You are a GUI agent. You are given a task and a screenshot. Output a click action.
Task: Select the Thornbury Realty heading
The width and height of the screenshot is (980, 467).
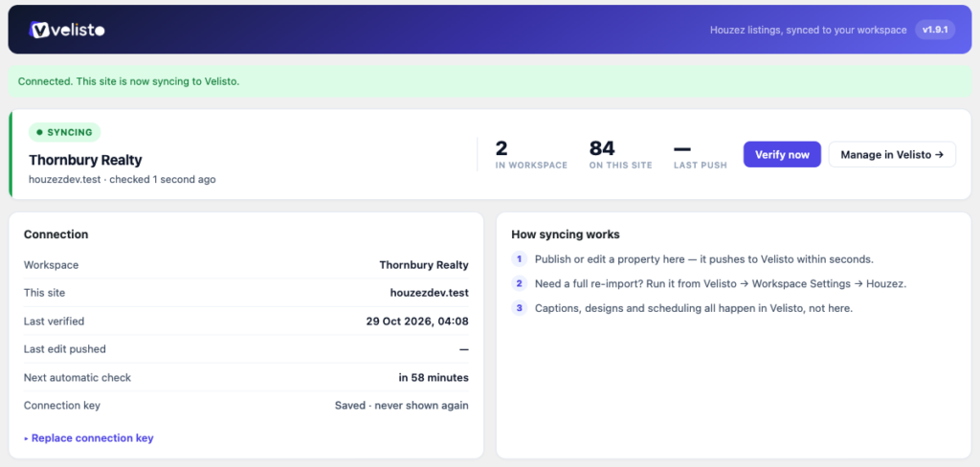(85, 160)
